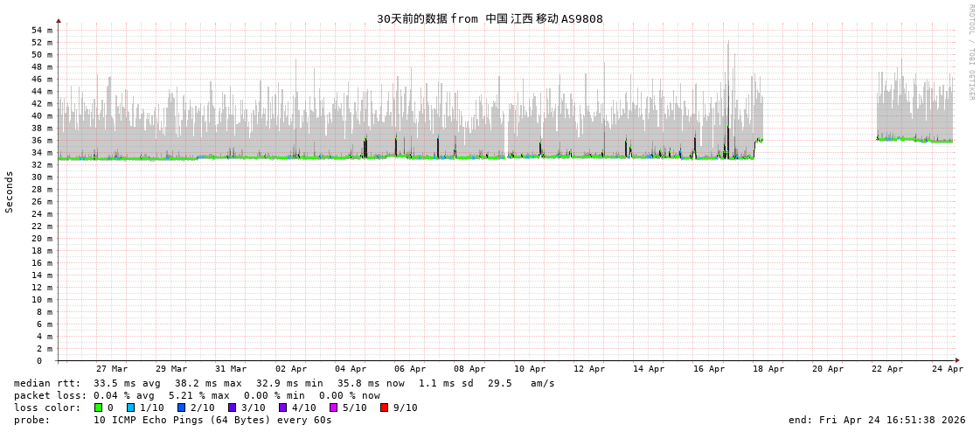
Task: Click the RRDTOOL / TOBI OETIKER watermark
Action: [x=970, y=52]
